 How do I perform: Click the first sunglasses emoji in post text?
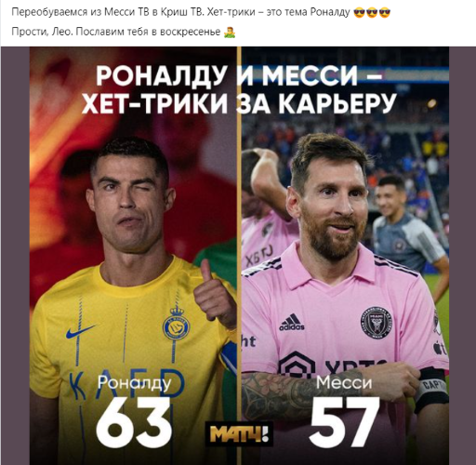(359, 13)
